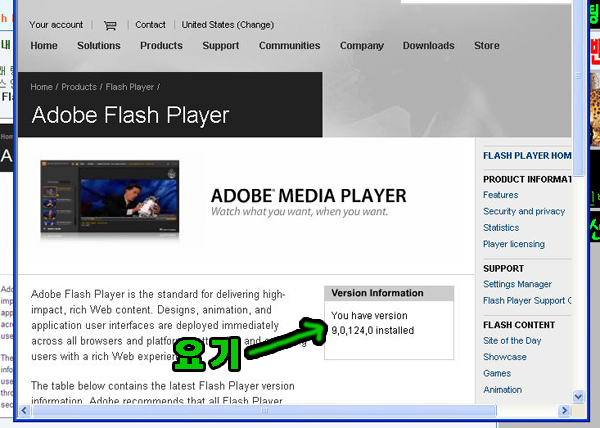600x428 pixels.
Task: Click the Products breadcrumb link
Action: (79, 87)
